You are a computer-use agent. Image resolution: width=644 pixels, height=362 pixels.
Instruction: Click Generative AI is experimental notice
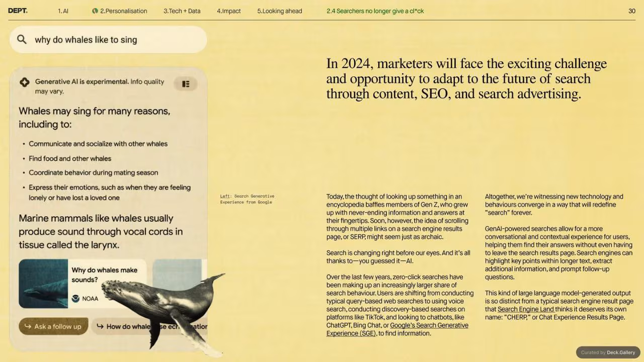click(100, 86)
